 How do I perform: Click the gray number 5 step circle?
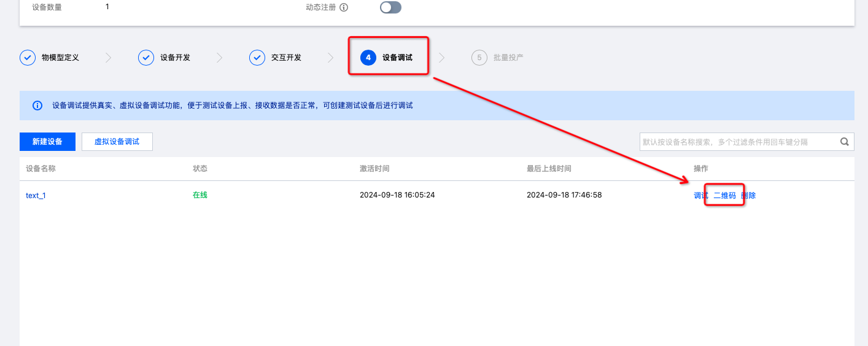point(479,58)
